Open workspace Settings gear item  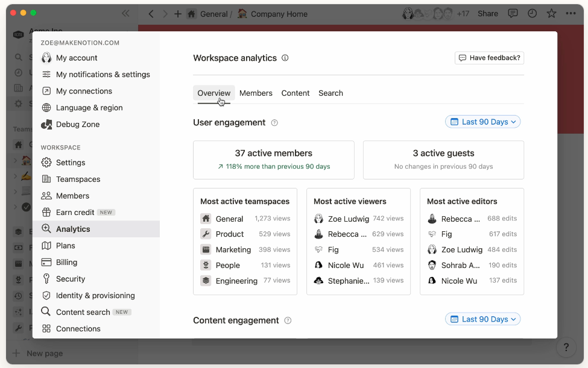pos(96,163)
